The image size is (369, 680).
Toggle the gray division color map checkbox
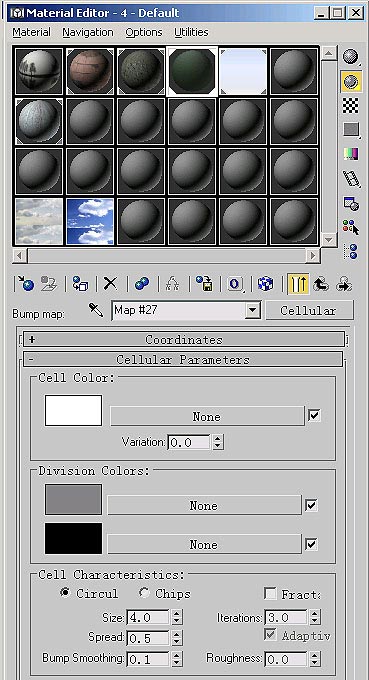click(311, 505)
